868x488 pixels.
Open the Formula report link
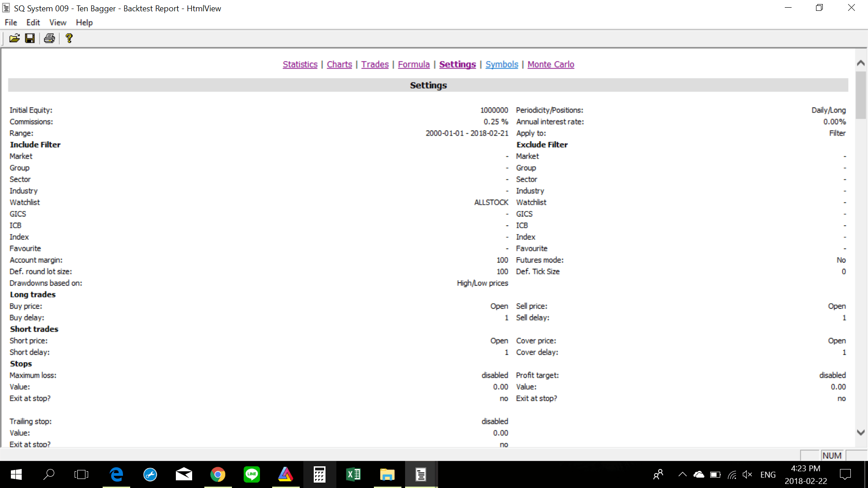414,64
